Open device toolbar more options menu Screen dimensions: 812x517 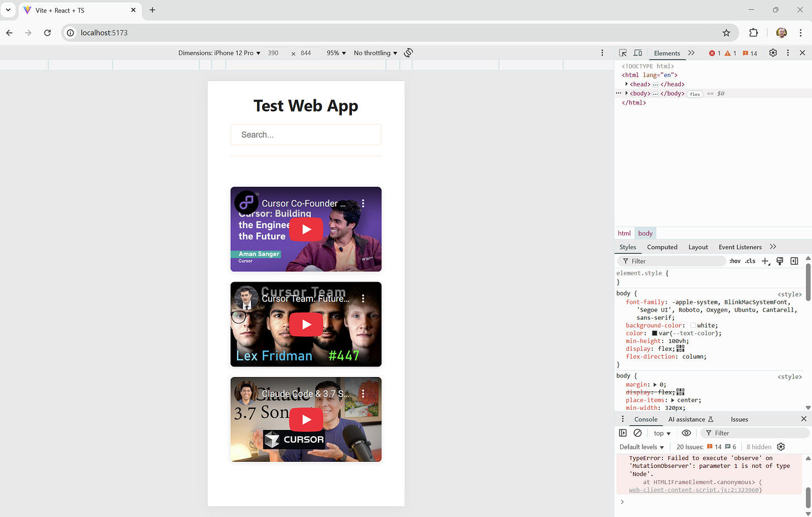click(x=602, y=53)
